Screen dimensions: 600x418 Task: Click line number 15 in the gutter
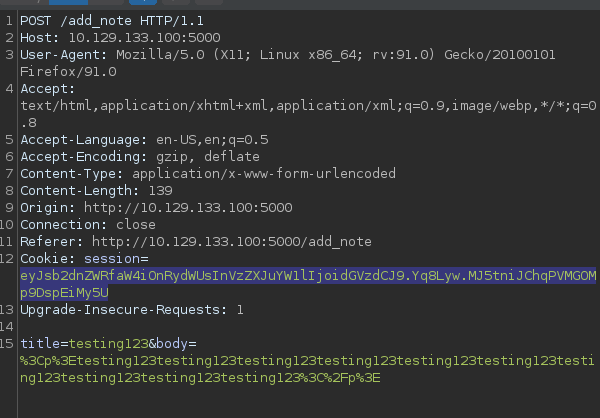(x=8, y=344)
